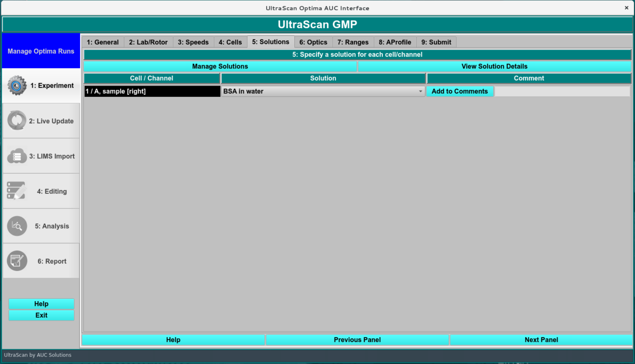Image resolution: width=635 pixels, height=364 pixels.
Task: Click the Analysis magnifier chart icon
Action: (x=17, y=226)
